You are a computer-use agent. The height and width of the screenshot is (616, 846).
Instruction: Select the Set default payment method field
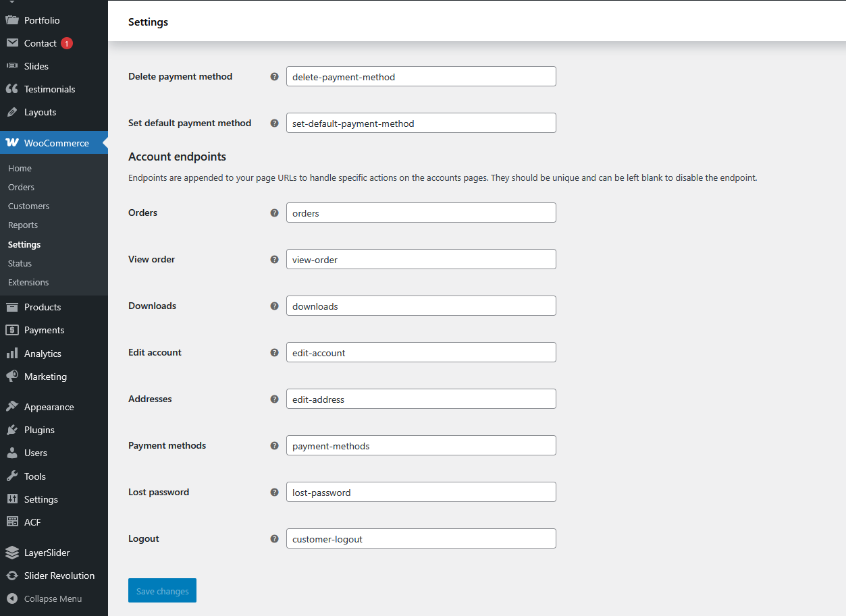pyautogui.click(x=421, y=123)
